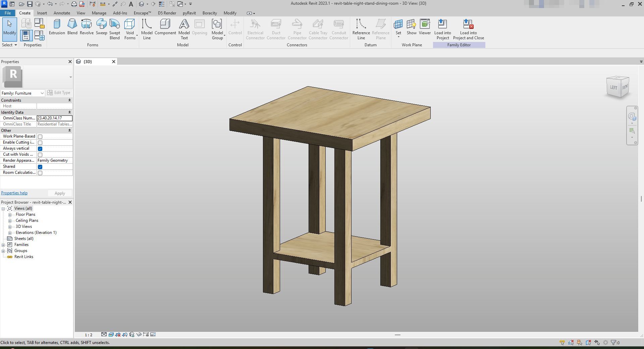Open the Void Forms dropdown
Viewport: 644px width, 349px height.
[130, 29]
